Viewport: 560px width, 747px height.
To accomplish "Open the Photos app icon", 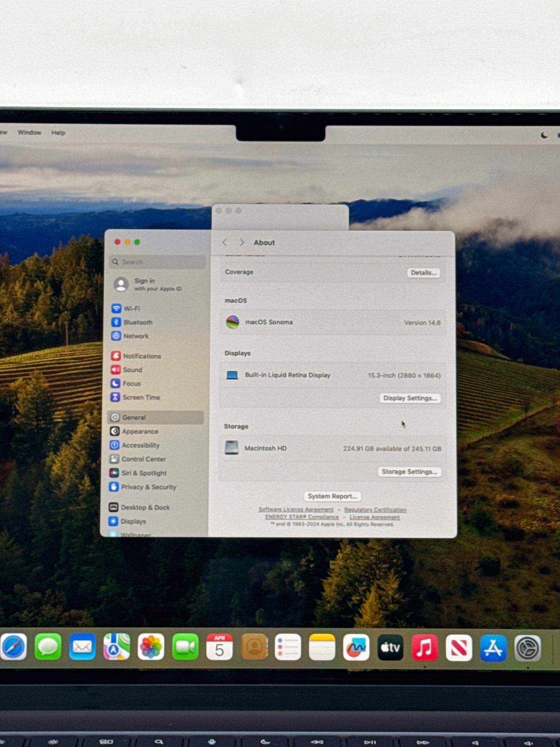I will coord(151,647).
